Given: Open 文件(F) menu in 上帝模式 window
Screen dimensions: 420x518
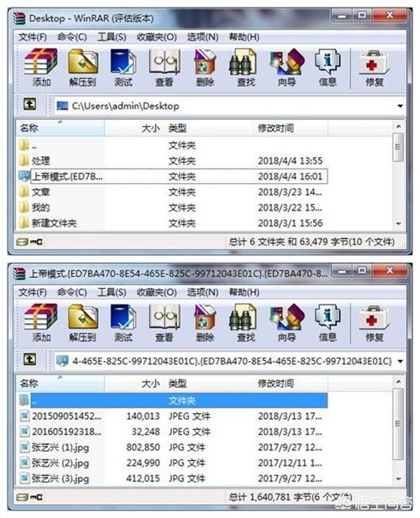Looking at the screenshot, I should point(33,292).
